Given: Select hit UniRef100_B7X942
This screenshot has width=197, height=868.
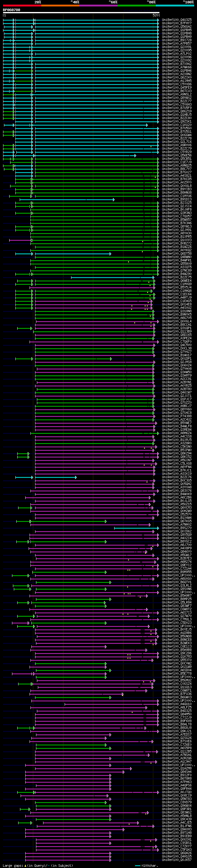Looking at the screenshot, I should pyautogui.click(x=177, y=64).
